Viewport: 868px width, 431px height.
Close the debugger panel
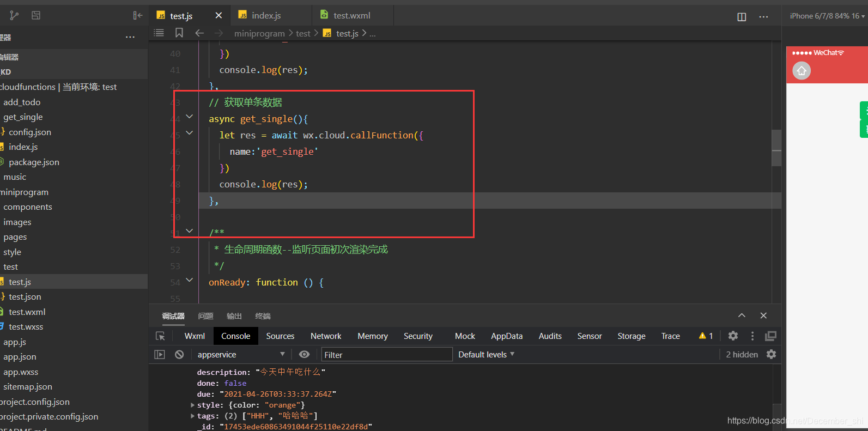pyautogui.click(x=763, y=315)
